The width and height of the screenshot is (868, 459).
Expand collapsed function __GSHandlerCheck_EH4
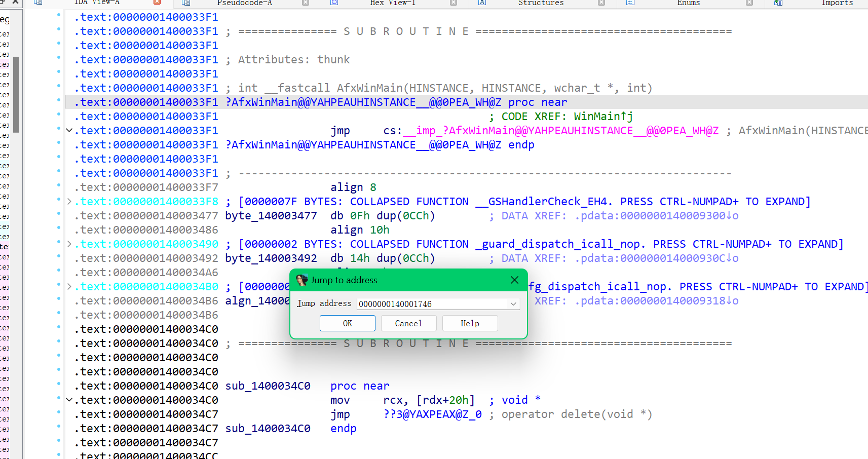[69, 202]
